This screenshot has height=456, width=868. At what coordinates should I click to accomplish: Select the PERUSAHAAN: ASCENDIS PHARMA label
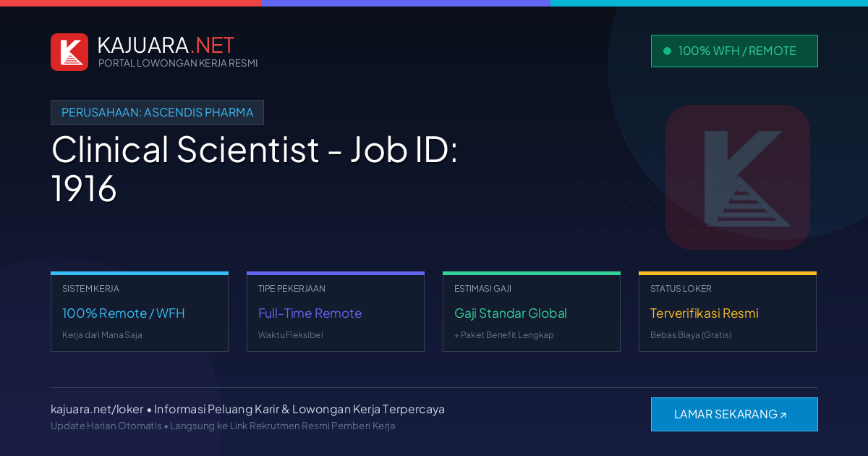(157, 112)
